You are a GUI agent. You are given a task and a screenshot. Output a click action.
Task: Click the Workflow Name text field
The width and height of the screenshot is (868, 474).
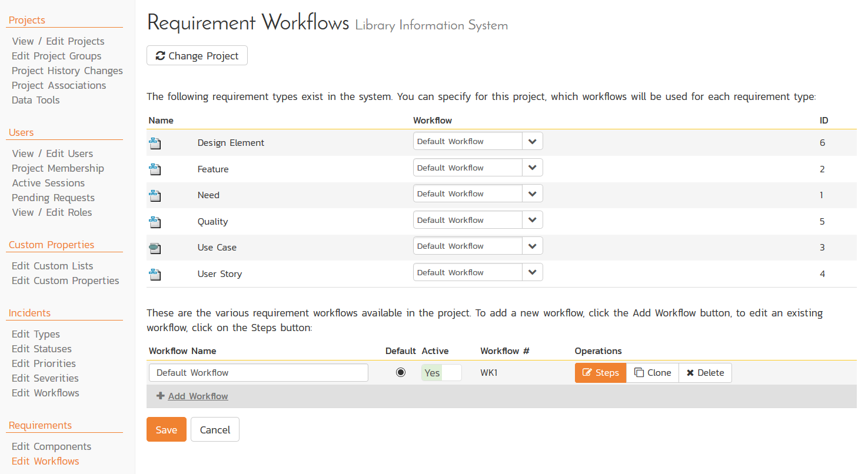point(258,373)
